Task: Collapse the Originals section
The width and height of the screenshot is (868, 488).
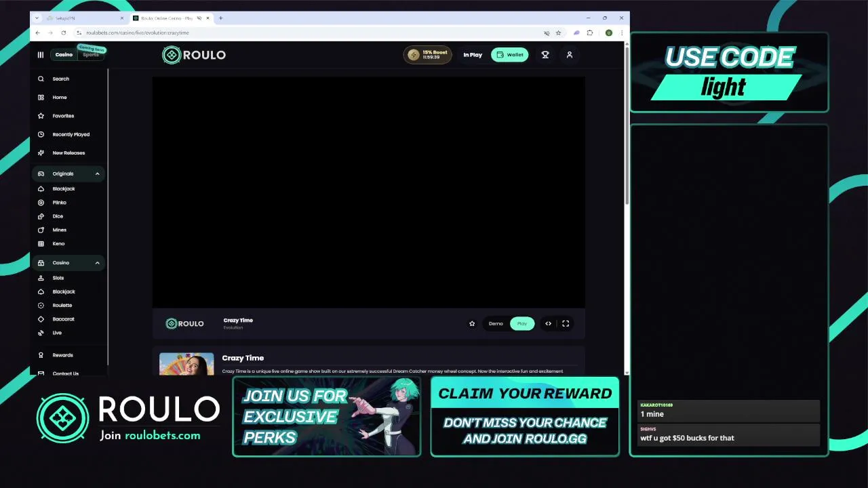Action: click(x=97, y=174)
